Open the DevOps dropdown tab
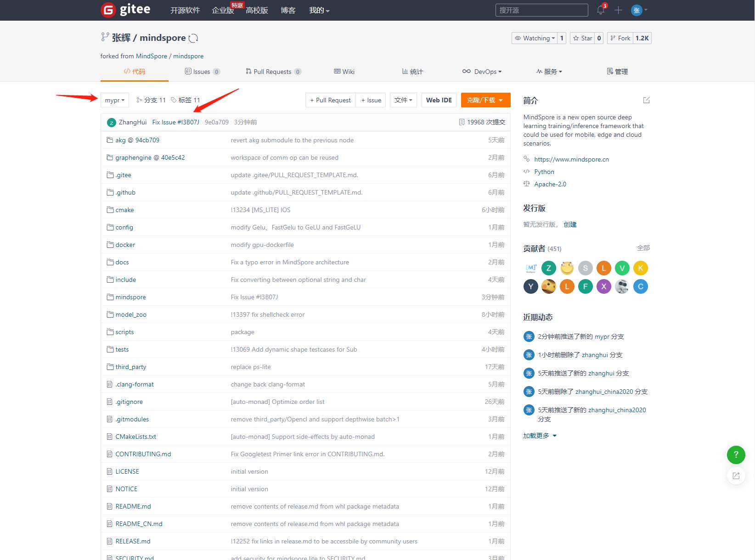755x560 pixels. 482,72
